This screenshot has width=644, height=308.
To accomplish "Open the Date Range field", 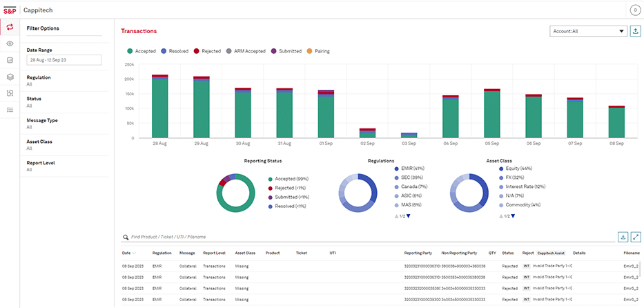I will click(64, 60).
